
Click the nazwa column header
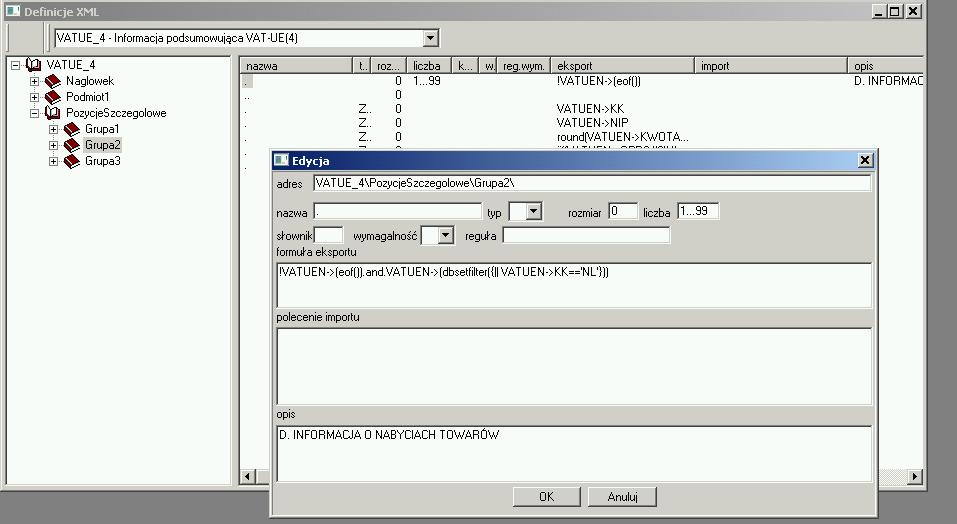pos(295,66)
